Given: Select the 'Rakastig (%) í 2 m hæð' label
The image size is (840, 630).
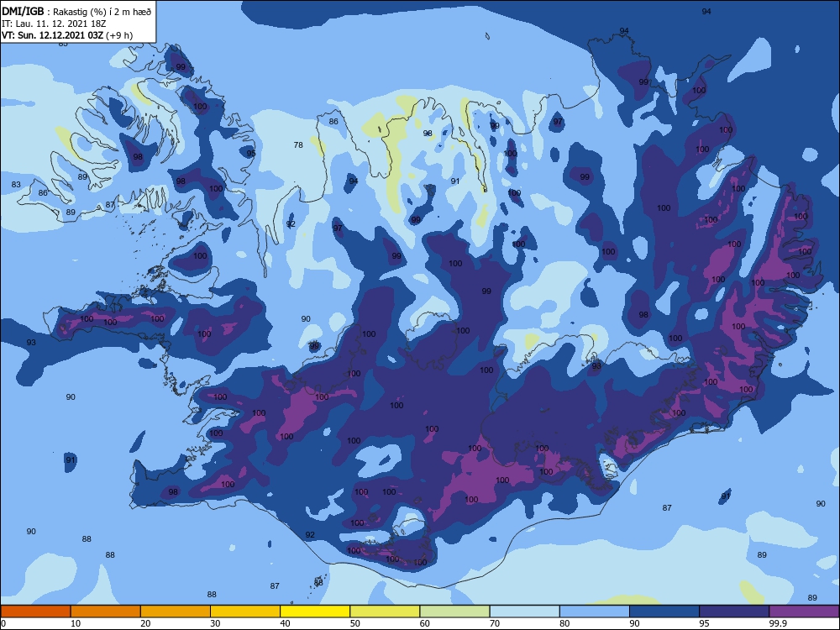Looking at the screenshot, I should tap(102, 12).
